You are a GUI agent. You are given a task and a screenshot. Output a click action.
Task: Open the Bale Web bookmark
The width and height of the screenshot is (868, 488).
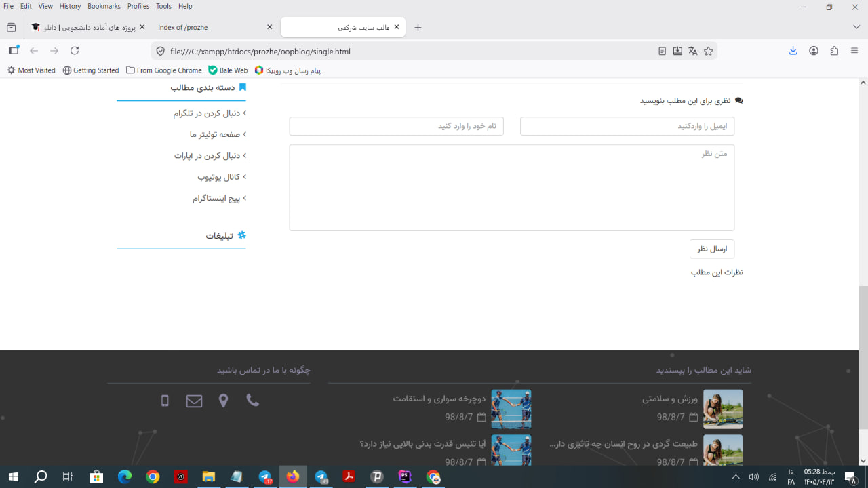point(228,70)
